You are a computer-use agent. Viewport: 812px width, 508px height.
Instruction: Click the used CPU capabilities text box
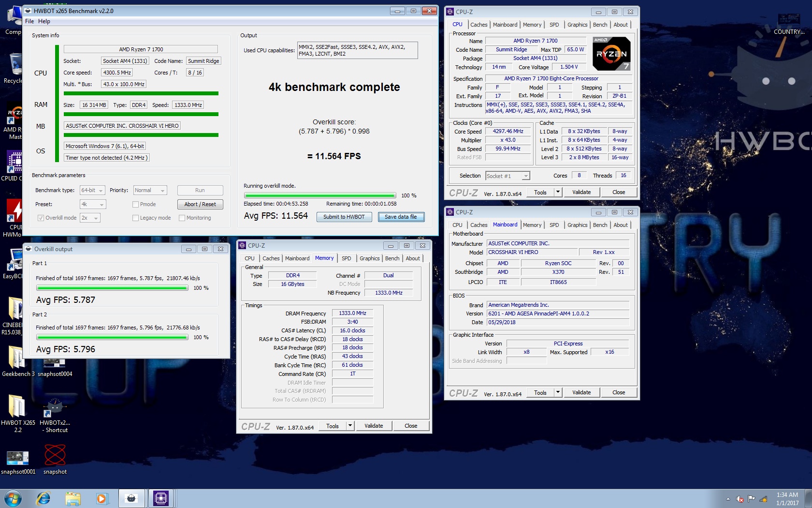[x=357, y=50]
